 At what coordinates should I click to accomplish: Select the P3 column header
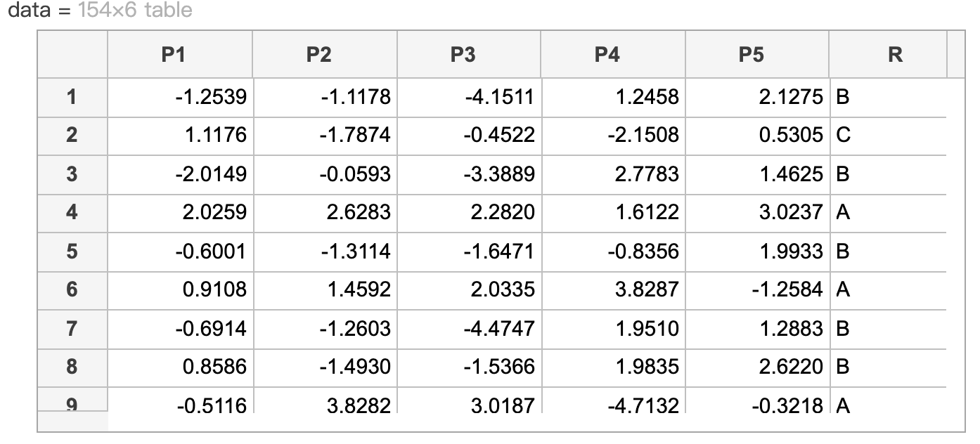click(x=469, y=54)
